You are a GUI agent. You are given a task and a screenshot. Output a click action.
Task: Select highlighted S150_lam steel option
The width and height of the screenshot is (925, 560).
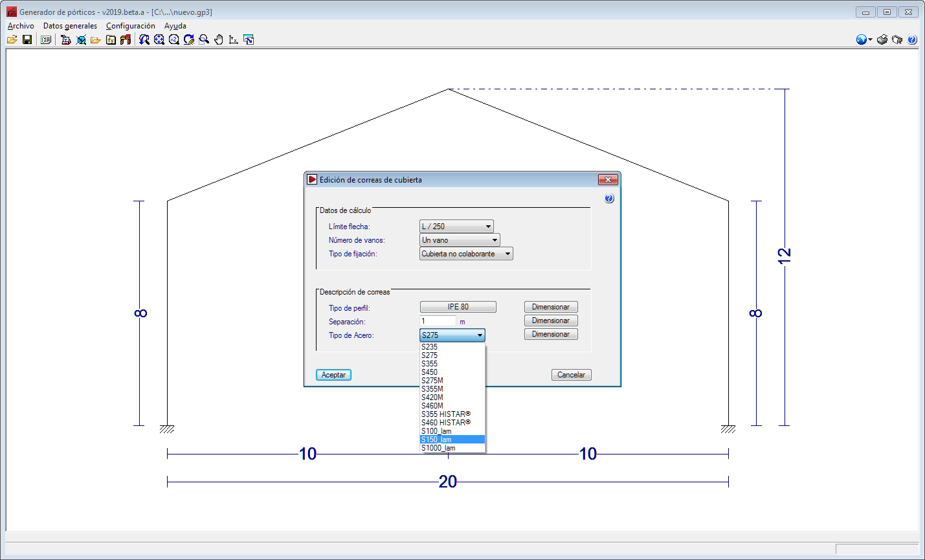[452, 440]
